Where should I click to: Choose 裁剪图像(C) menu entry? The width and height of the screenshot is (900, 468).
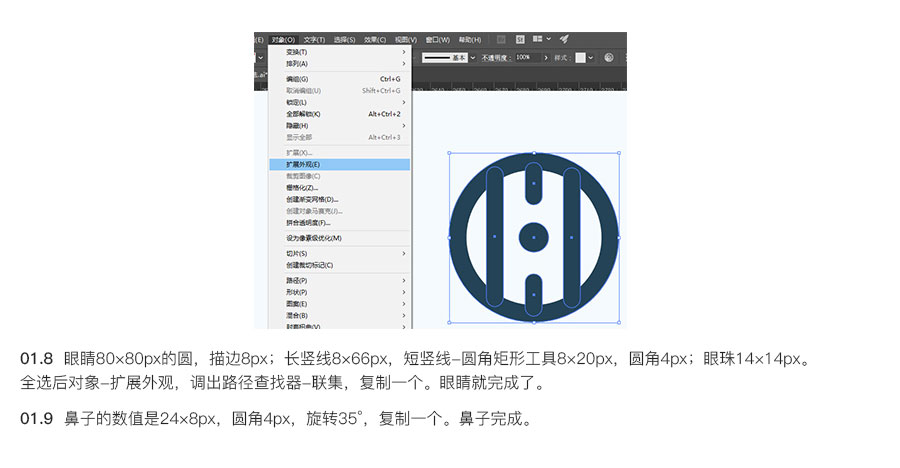(x=339, y=176)
